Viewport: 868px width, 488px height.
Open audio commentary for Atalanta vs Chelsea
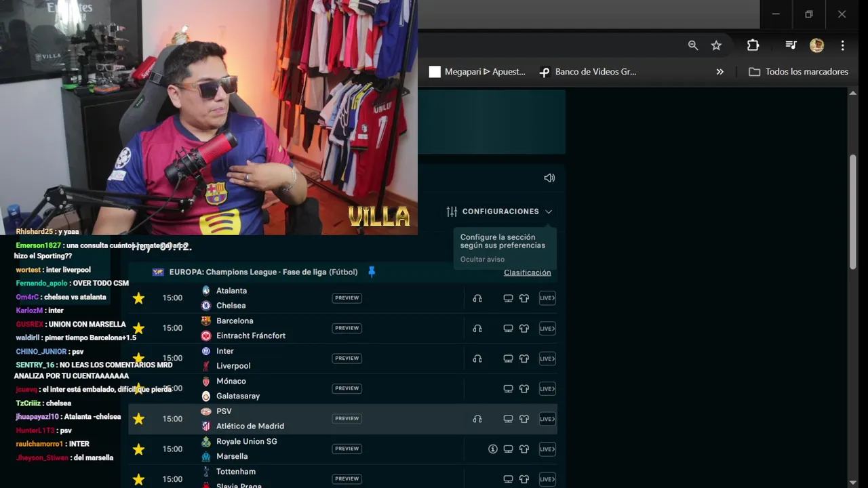[477, 298]
